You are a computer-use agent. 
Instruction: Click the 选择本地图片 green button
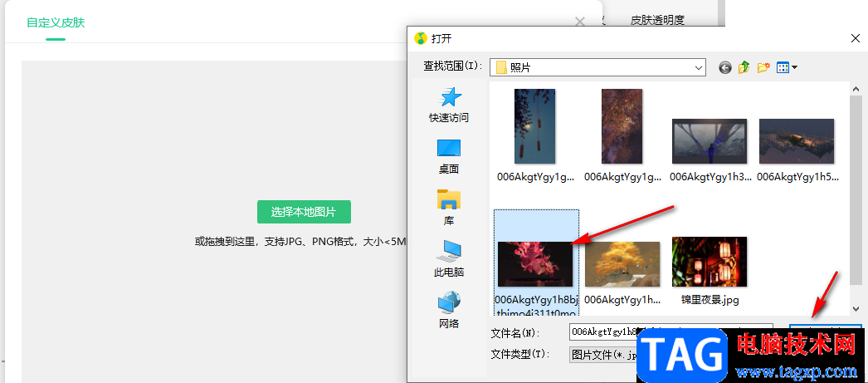304,212
